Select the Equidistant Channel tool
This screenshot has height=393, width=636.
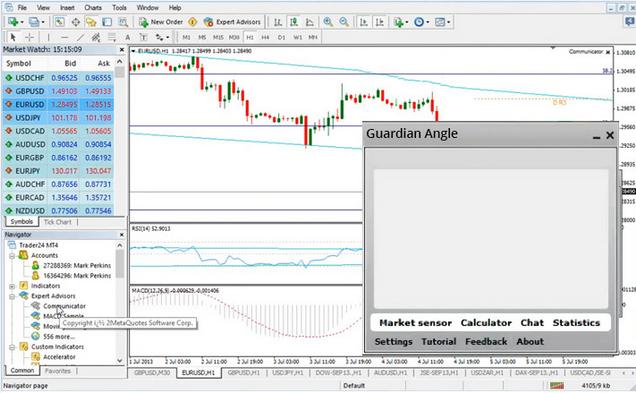tap(96, 37)
